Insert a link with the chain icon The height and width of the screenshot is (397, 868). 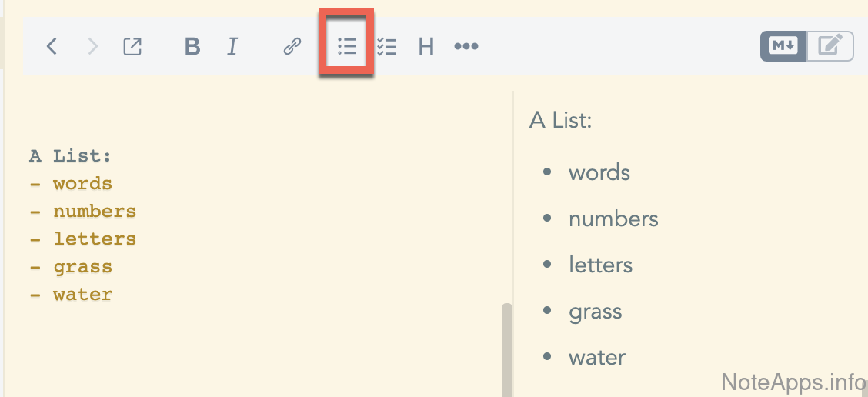pyautogui.click(x=292, y=47)
